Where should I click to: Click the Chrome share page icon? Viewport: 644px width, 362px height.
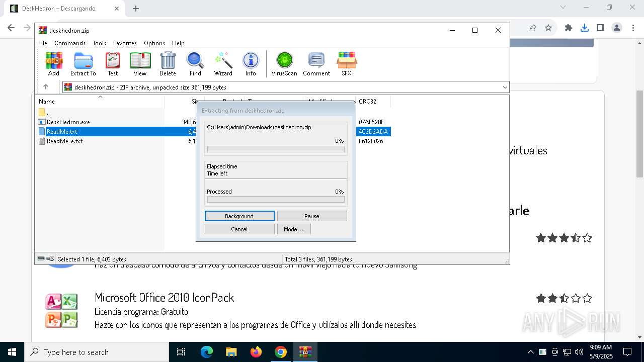pos(532,28)
